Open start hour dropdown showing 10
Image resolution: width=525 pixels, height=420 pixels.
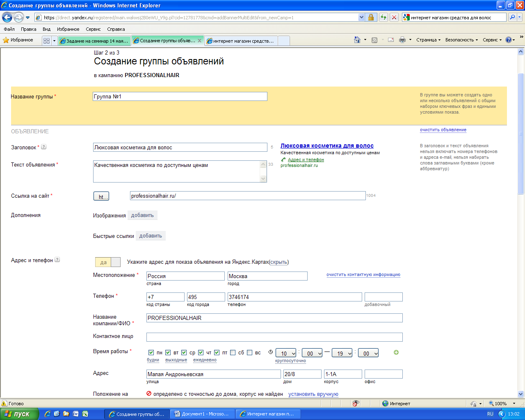click(286, 353)
